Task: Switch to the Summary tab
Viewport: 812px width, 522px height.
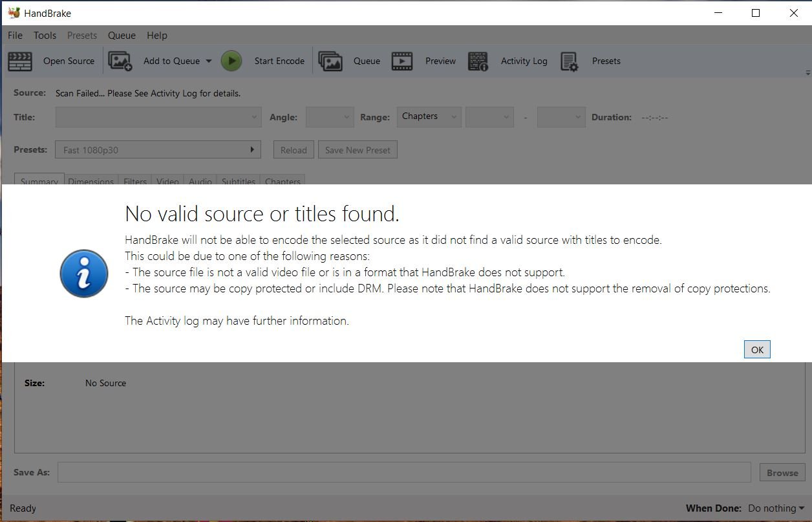Action: point(39,180)
